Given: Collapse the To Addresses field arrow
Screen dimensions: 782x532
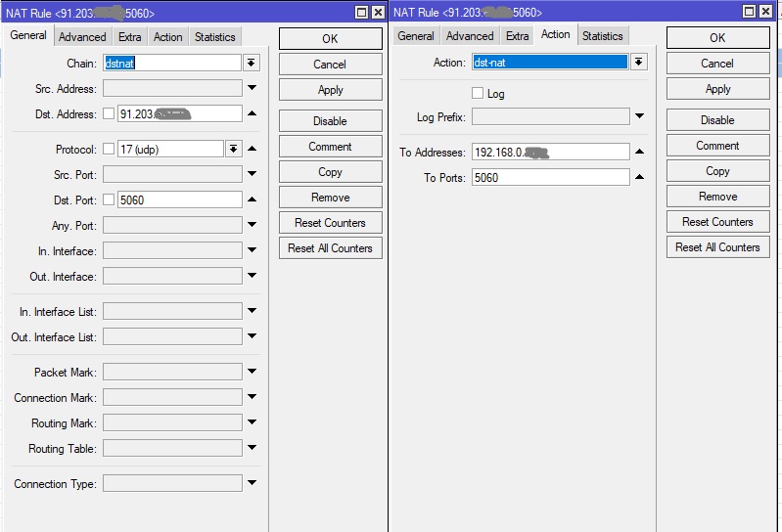Looking at the screenshot, I should [639, 153].
